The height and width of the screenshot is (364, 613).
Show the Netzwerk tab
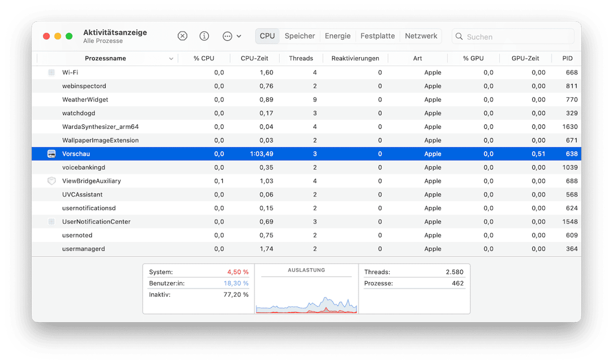421,36
